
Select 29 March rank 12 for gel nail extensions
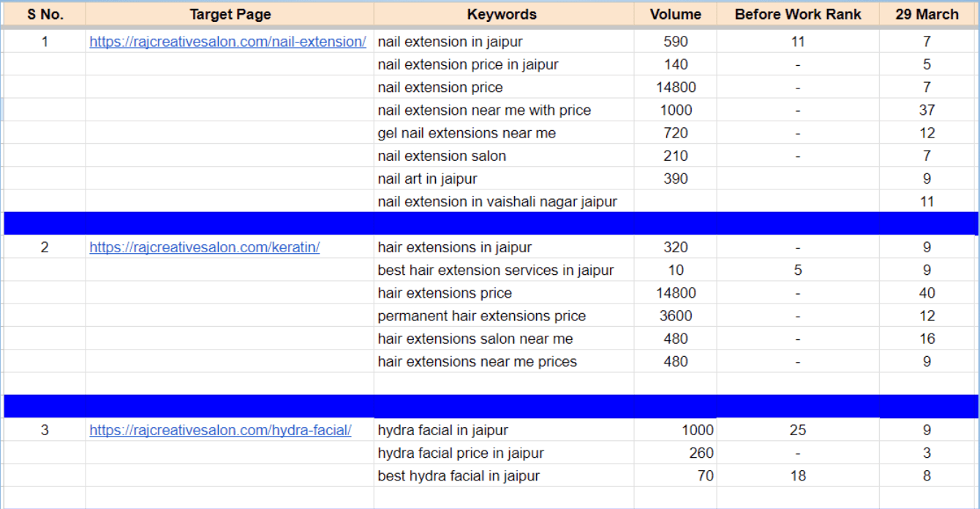point(927,133)
